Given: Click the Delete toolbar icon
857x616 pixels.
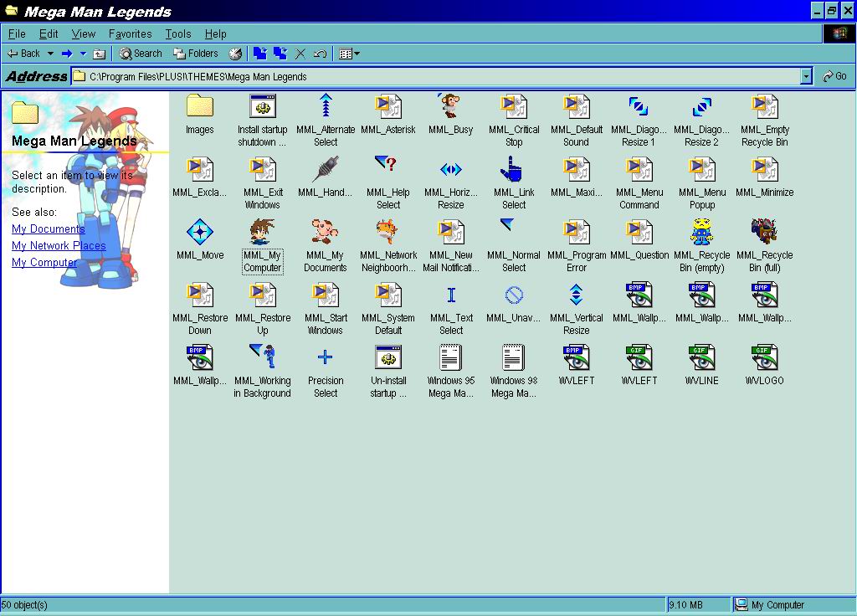Looking at the screenshot, I should pyautogui.click(x=300, y=54).
